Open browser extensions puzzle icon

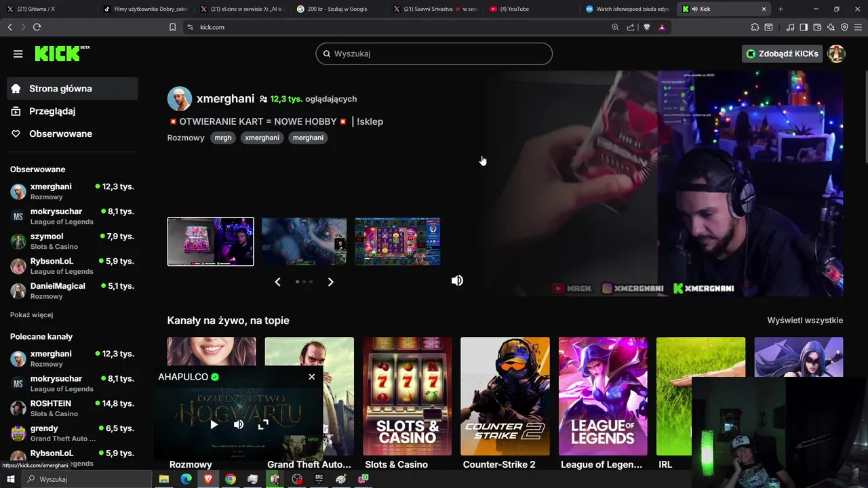pos(755,27)
